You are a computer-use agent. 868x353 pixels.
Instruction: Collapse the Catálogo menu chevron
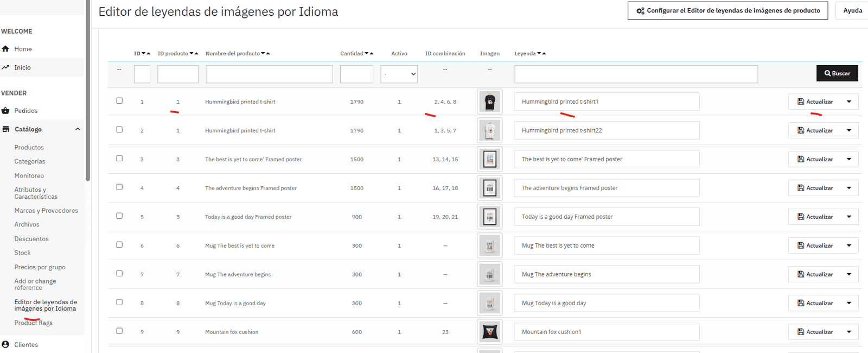(x=78, y=129)
